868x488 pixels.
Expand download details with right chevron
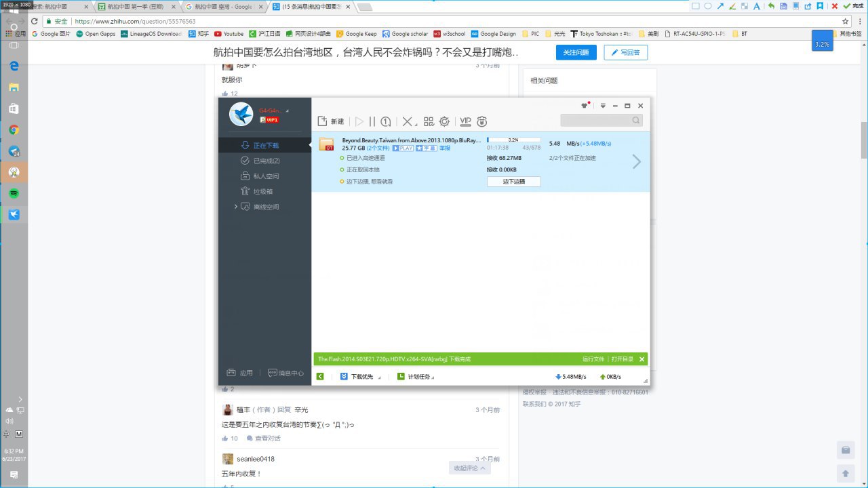[x=636, y=161]
